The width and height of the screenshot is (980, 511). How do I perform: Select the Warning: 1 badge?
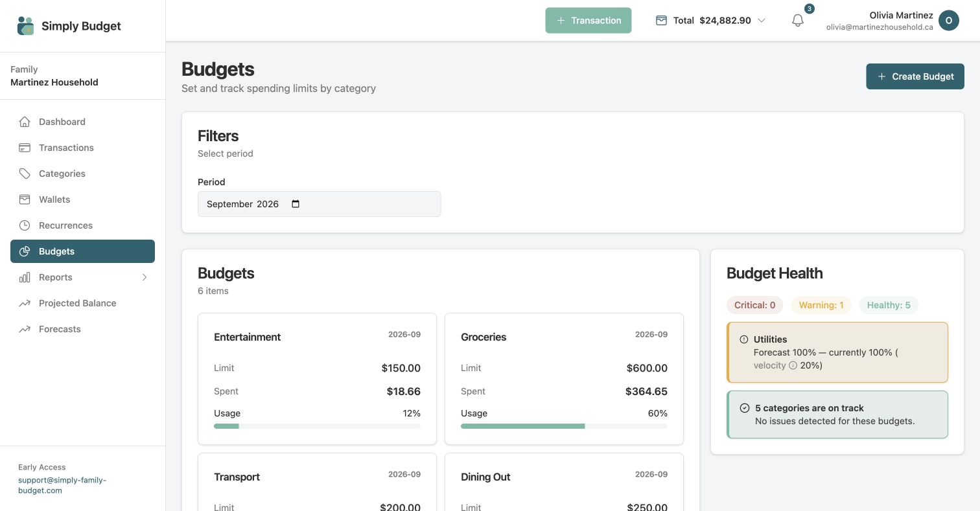821,305
